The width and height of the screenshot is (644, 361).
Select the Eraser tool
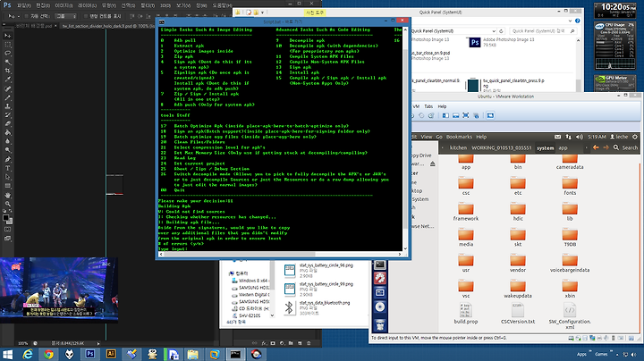(8, 124)
